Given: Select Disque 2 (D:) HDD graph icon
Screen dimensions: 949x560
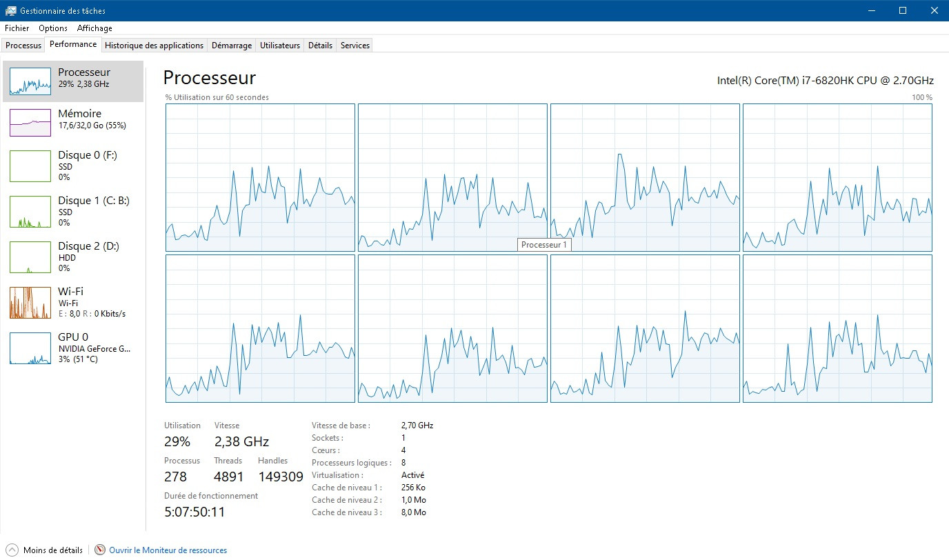Looking at the screenshot, I should tap(30, 257).
